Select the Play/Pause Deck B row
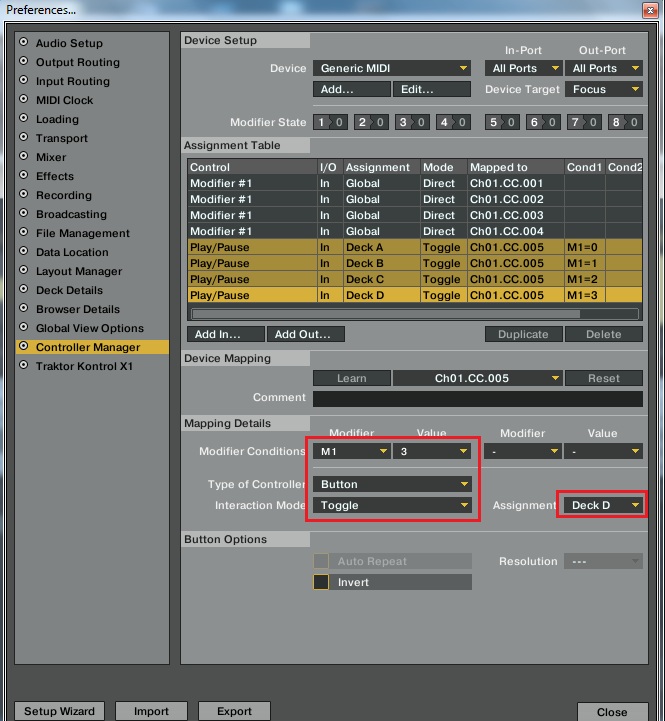This screenshot has width=665, height=721. tap(415, 263)
